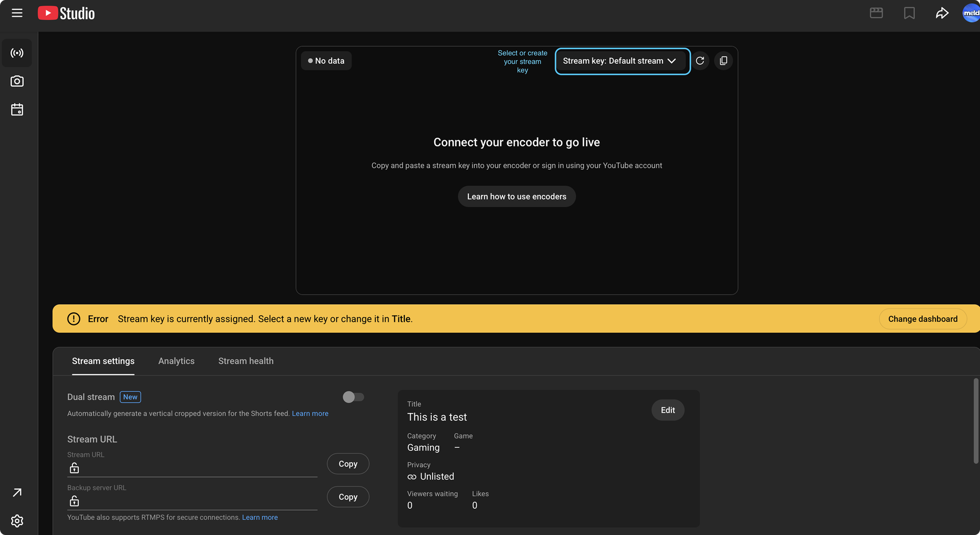Click Learn how to use encoders
The width and height of the screenshot is (980, 535).
pyautogui.click(x=516, y=196)
